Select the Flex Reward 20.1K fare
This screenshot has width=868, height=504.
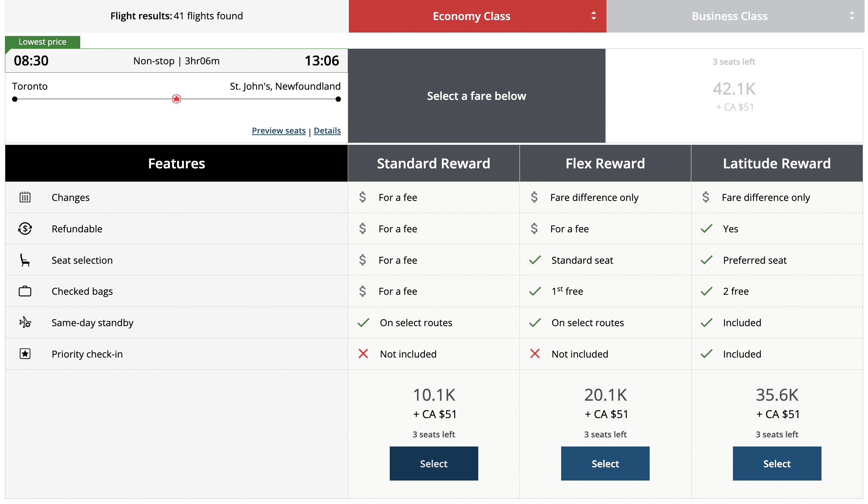click(x=605, y=464)
